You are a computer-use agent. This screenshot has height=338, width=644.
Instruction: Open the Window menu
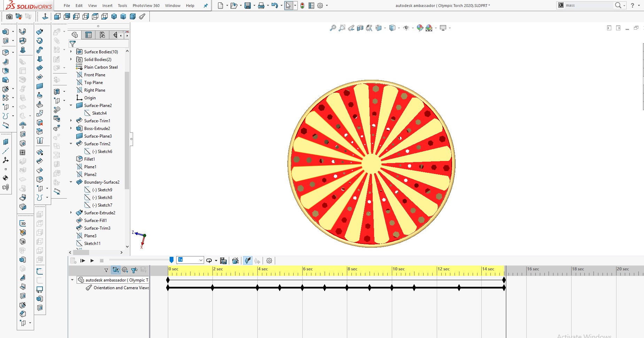173,6
